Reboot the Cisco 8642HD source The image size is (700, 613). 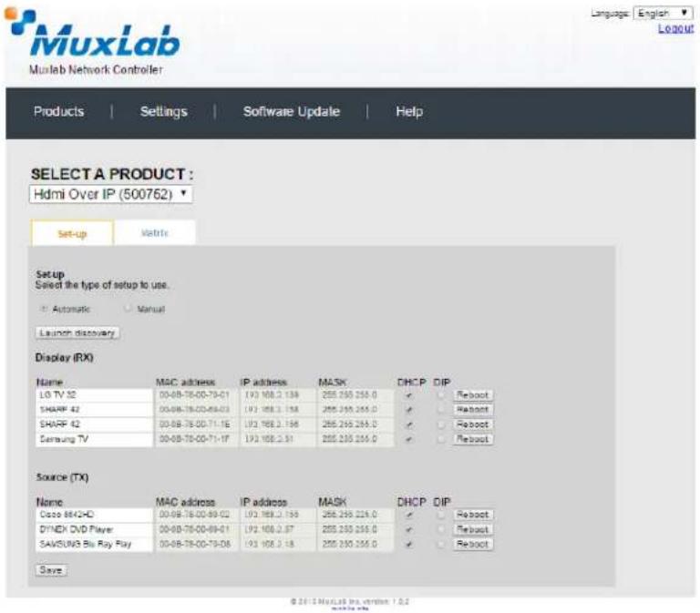point(473,515)
